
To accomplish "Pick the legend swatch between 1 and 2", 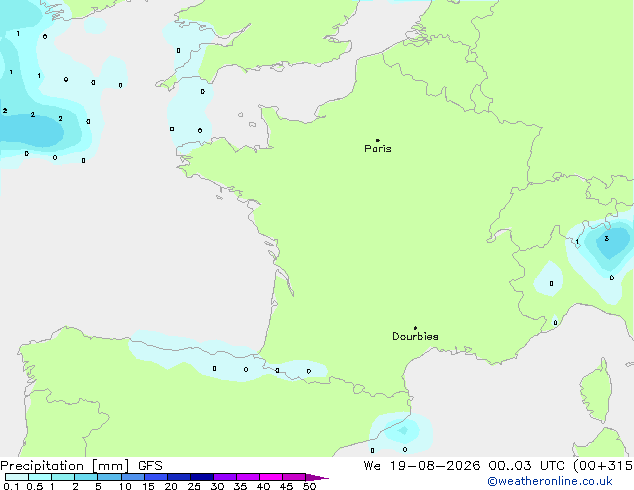I will point(63,477).
